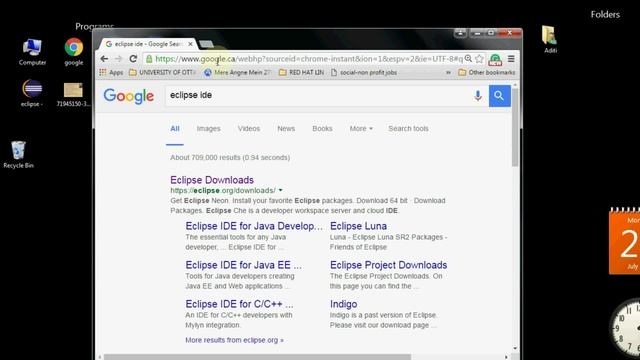Bookmark this page with the star icon
This screenshot has width=640, height=360.
(479, 59)
